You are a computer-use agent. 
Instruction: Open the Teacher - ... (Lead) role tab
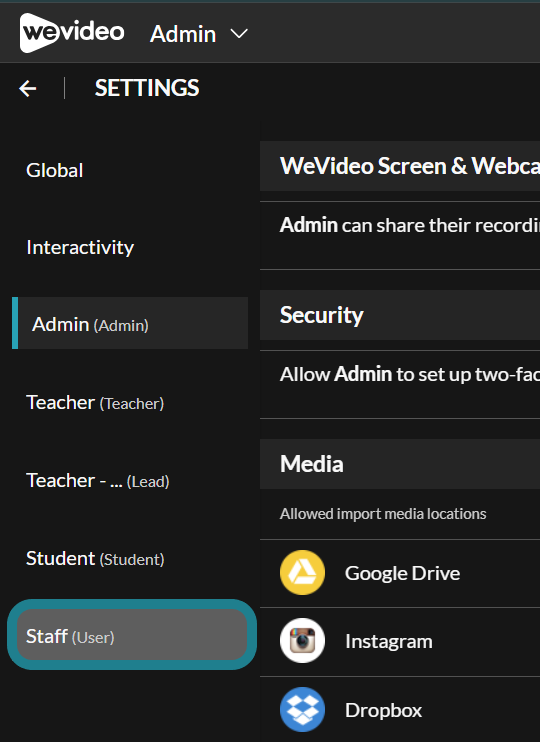tap(97, 481)
